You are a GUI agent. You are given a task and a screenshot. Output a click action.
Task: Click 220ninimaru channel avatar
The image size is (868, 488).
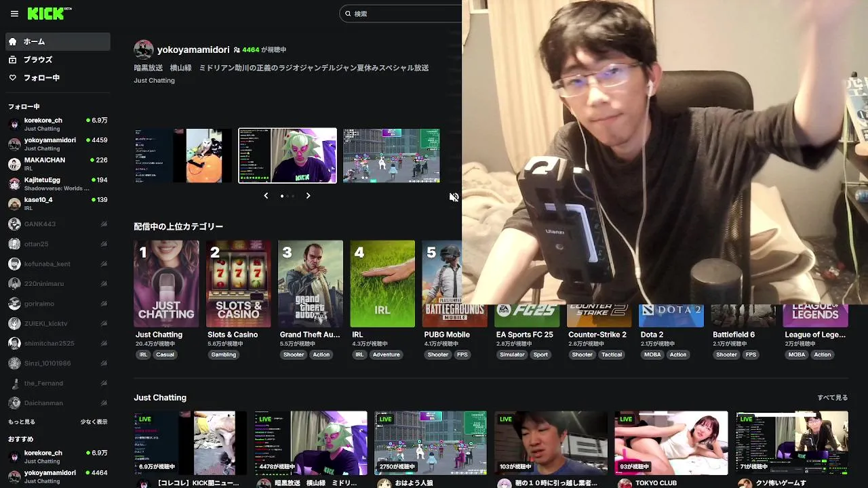[14, 283]
